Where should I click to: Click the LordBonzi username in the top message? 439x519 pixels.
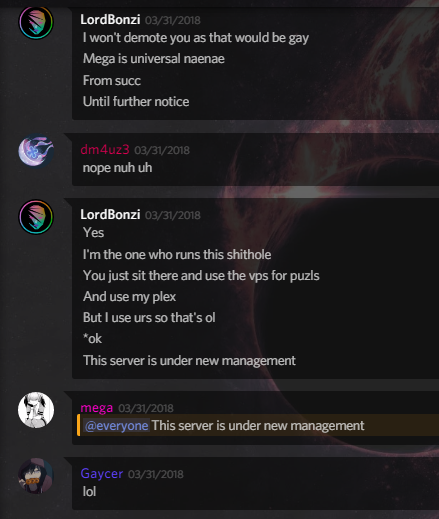coord(110,20)
